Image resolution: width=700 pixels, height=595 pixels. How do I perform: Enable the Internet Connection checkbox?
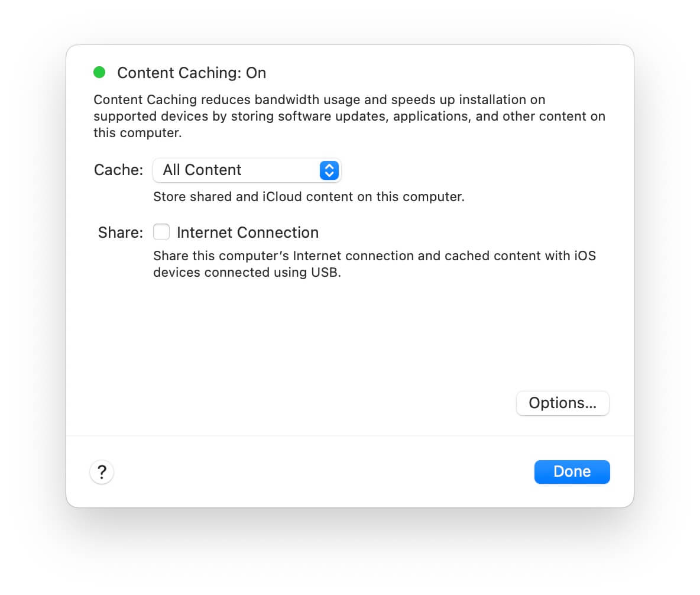pos(161,232)
